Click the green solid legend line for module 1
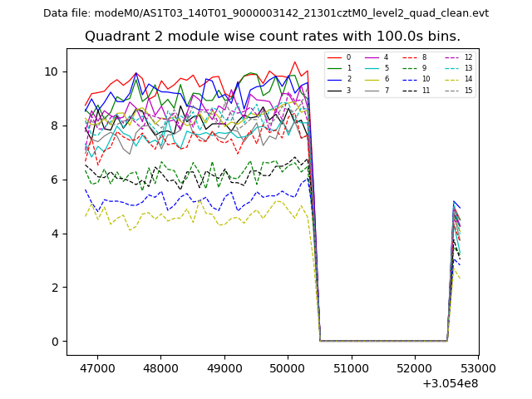 coord(333,68)
